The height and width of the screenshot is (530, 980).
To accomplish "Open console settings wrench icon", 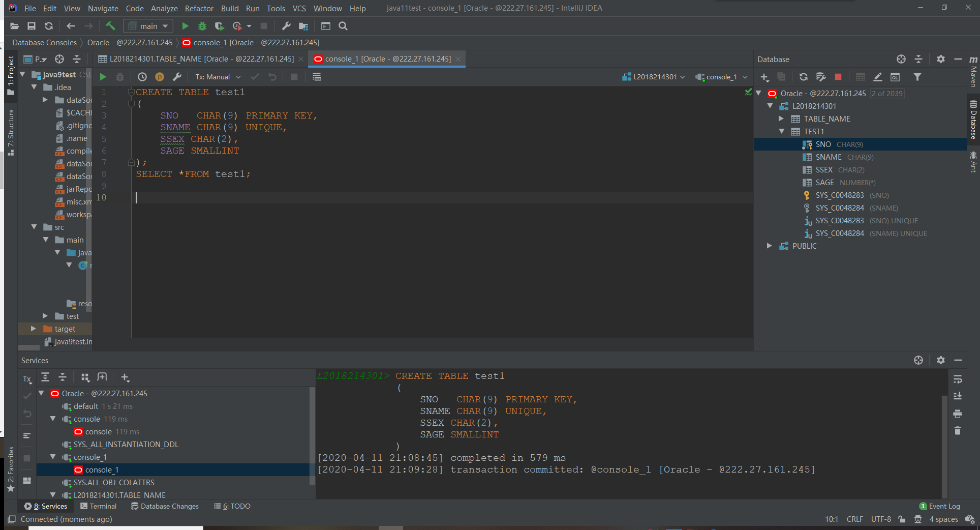I will click(x=177, y=77).
